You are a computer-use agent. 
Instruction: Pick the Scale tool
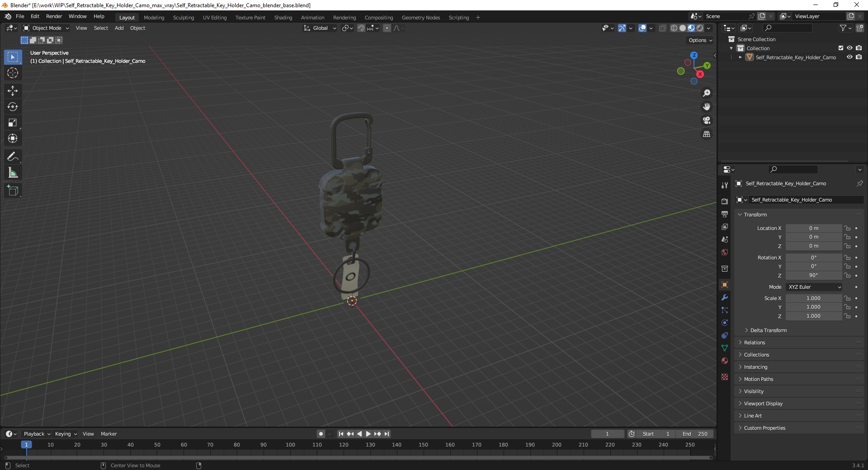13,122
